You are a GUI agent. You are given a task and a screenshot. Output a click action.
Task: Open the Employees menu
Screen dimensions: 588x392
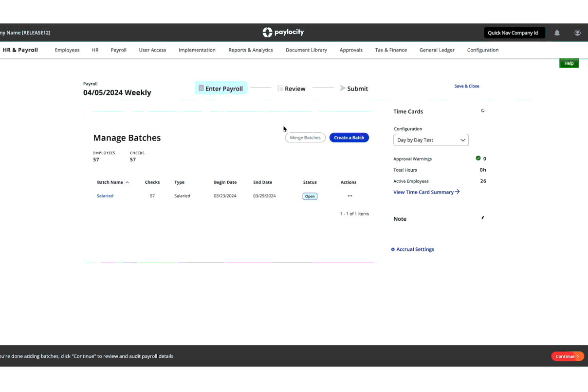point(67,50)
